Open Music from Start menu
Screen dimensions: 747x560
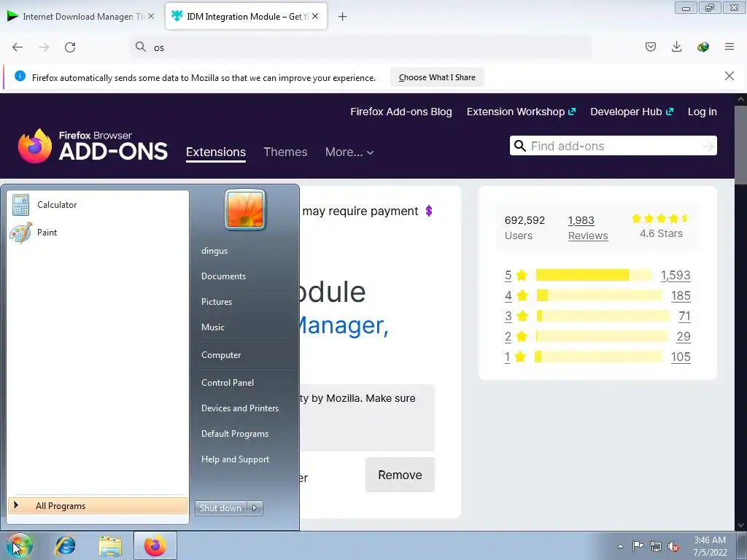pyautogui.click(x=213, y=327)
